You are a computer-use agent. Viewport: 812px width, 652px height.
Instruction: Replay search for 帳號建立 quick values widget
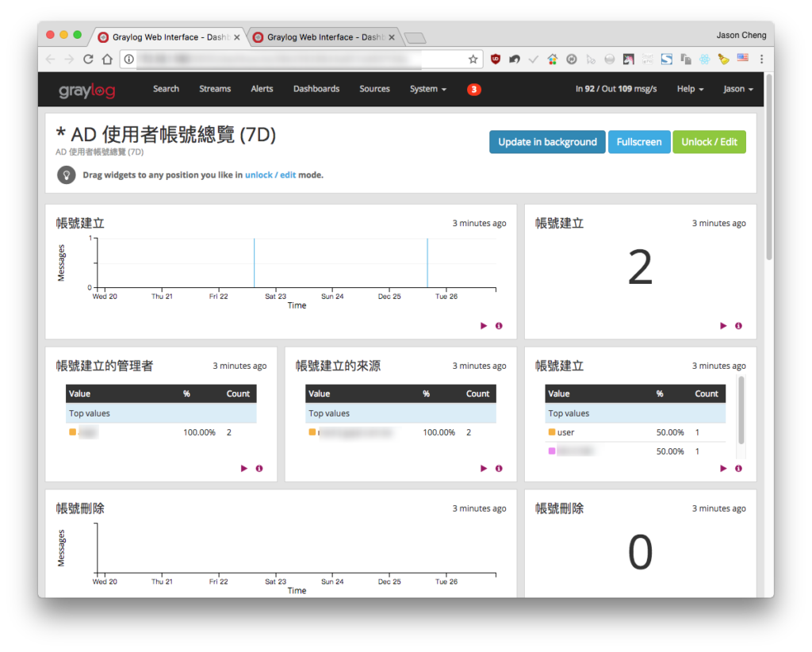tap(723, 468)
